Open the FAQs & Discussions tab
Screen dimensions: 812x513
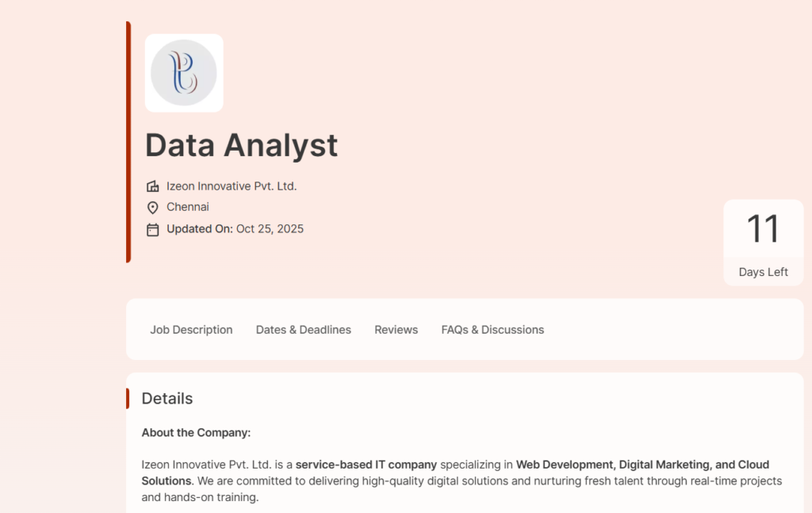492,330
